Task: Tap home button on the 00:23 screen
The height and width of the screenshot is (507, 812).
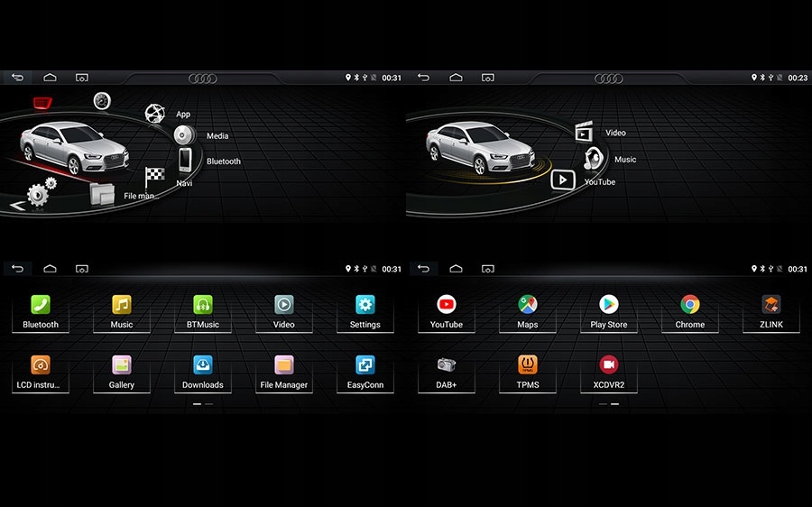Action: 456,78
